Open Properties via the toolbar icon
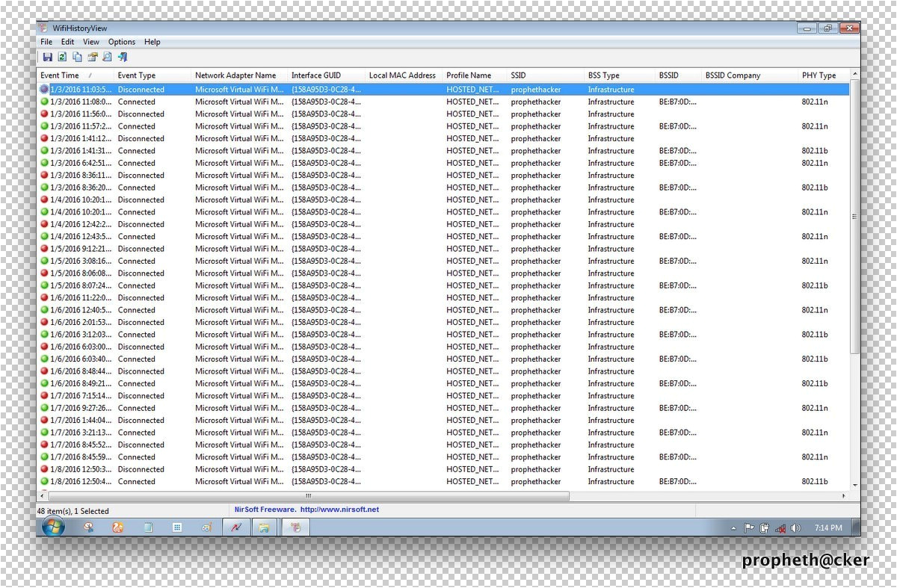The height and width of the screenshot is (588, 897). click(x=93, y=58)
